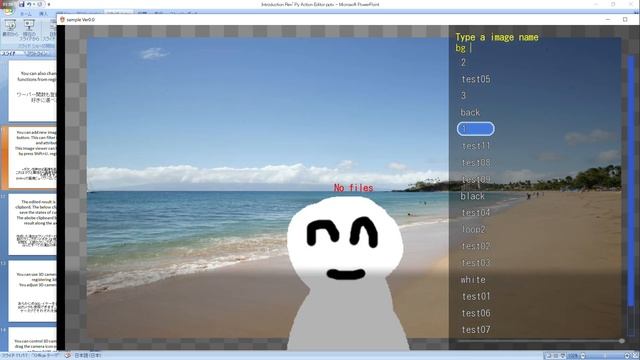The width and height of the screenshot is (640, 360).
Task: Click the blue vertical scrollbar of the image list
Action: coord(631,182)
